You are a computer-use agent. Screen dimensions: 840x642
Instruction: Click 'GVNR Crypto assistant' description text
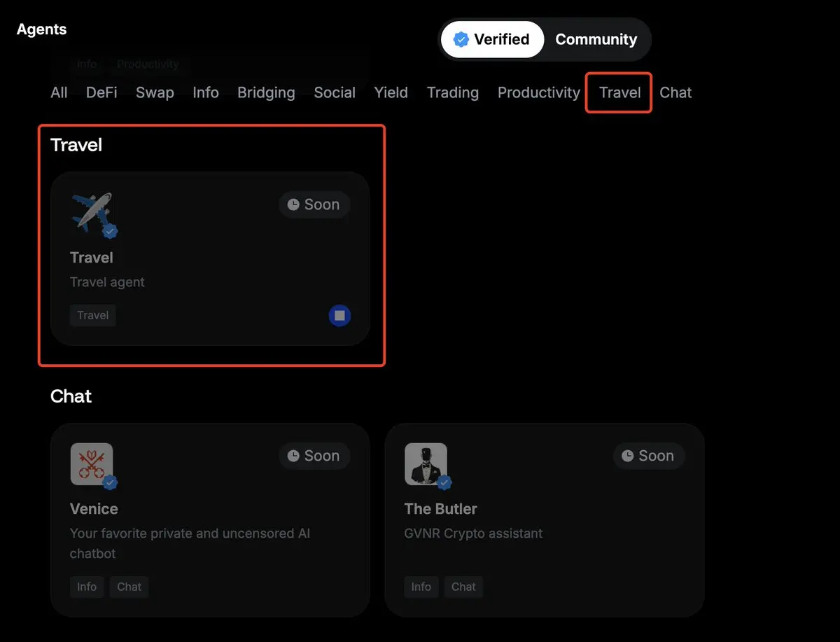click(x=473, y=533)
